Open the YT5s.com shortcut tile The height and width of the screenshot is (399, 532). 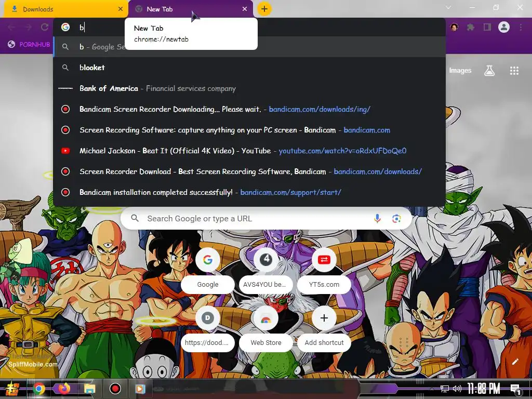coord(324,270)
